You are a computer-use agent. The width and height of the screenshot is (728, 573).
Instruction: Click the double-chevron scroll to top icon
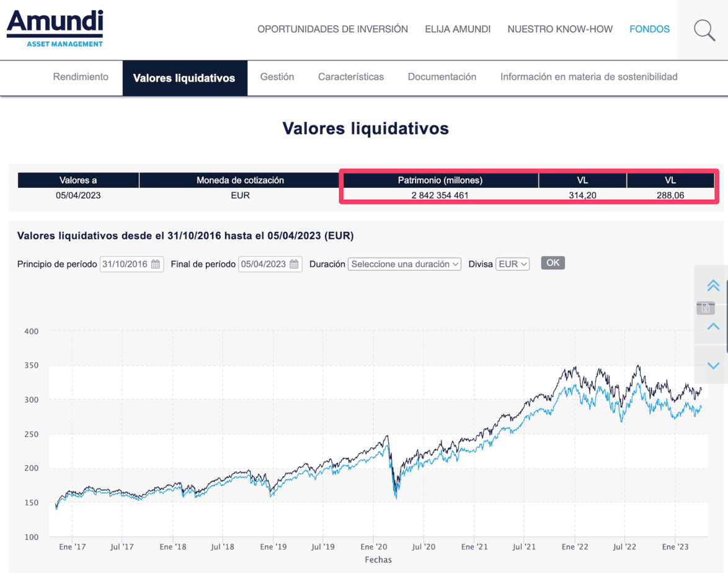[713, 285]
